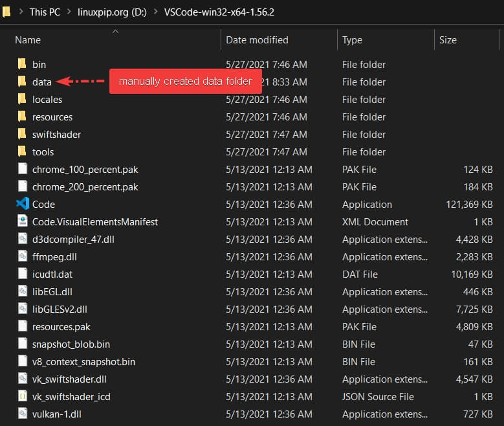This screenshot has width=504, height=426.
Task: Click the tools folder icon
Action: 22,151
